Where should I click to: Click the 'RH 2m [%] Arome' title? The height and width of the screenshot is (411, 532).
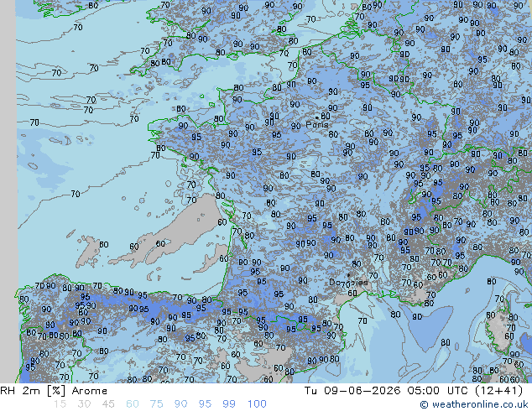pos(54,391)
